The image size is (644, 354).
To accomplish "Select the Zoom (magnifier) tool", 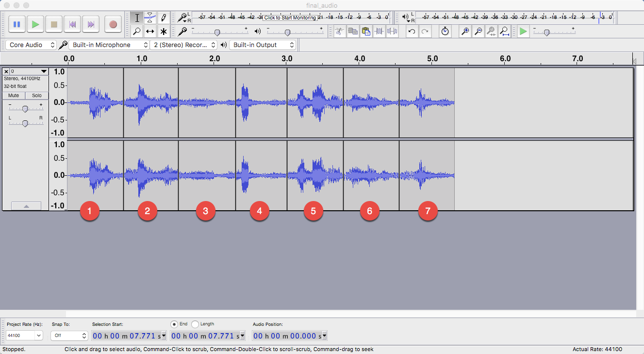I will (137, 32).
